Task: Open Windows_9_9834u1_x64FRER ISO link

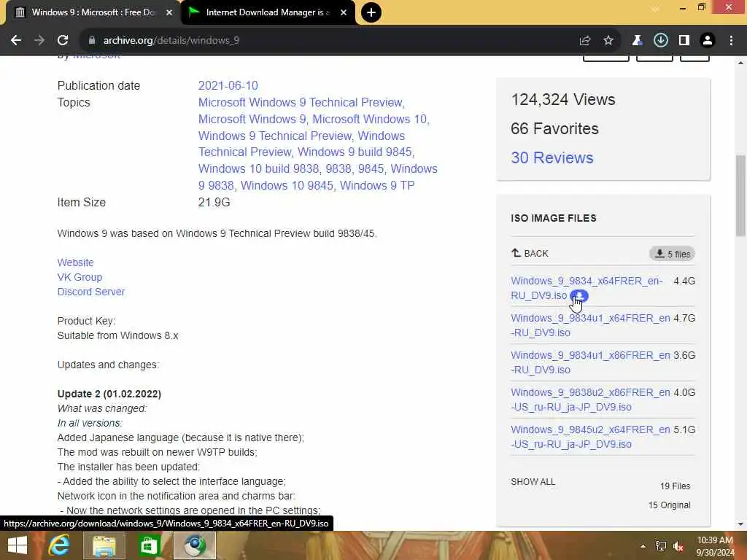Action: coord(590,325)
